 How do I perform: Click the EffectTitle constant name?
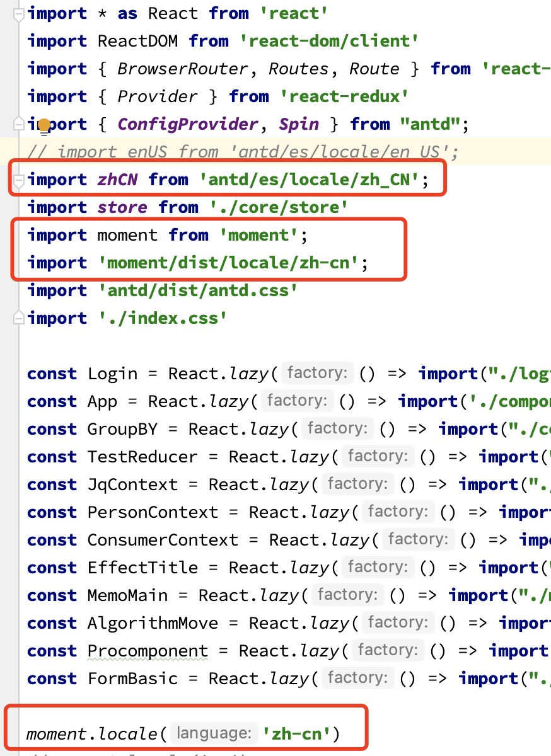(x=142, y=568)
